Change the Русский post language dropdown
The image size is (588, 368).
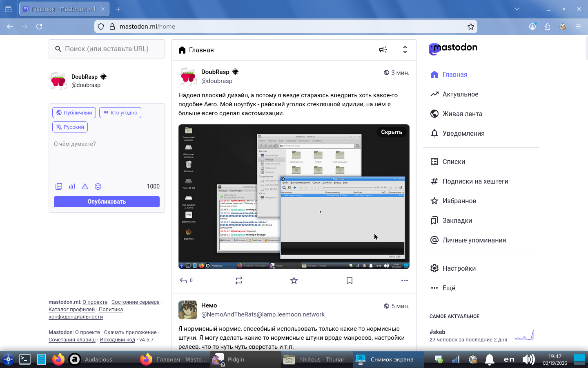tap(70, 127)
